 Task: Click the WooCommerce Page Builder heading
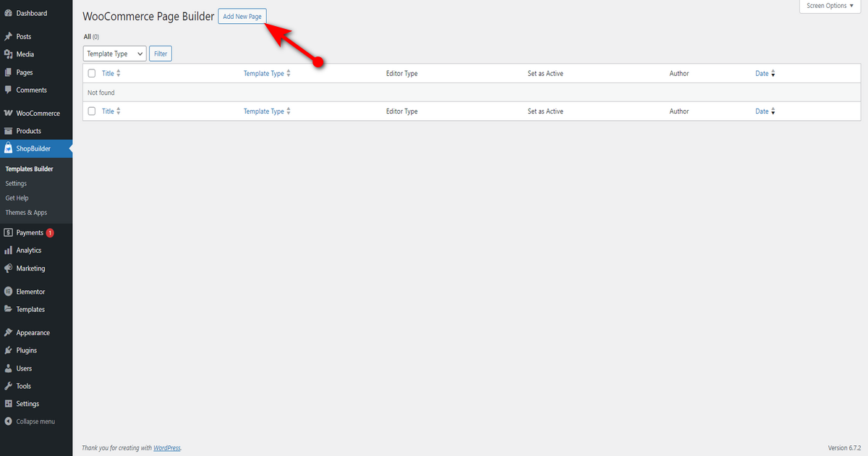149,16
